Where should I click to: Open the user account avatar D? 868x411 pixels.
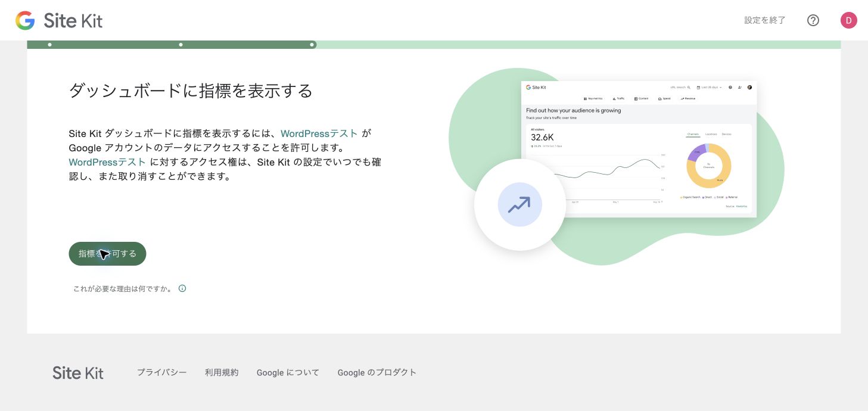(x=849, y=20)
